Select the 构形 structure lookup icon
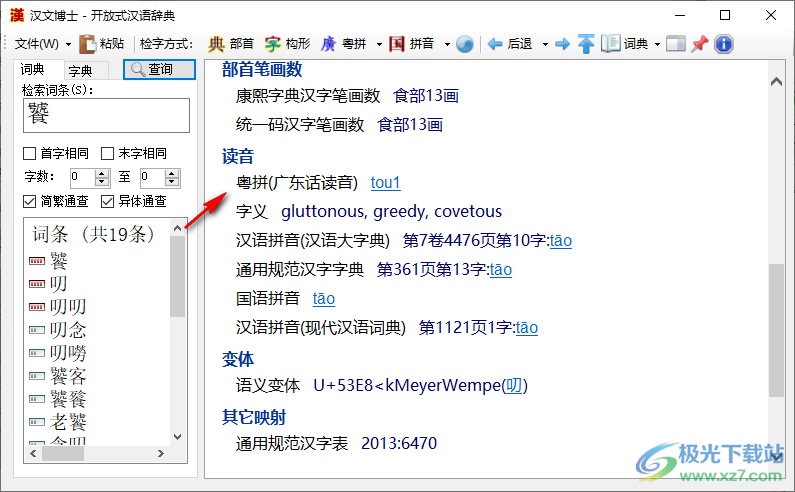This screenshot has height=492, width=795. 273,44
